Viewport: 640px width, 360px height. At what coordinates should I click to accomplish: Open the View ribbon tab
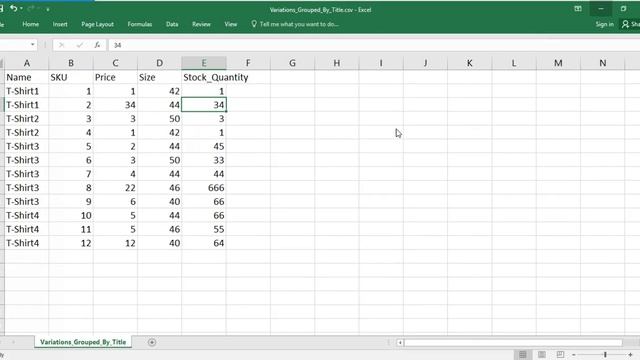(x=231, y=24)
